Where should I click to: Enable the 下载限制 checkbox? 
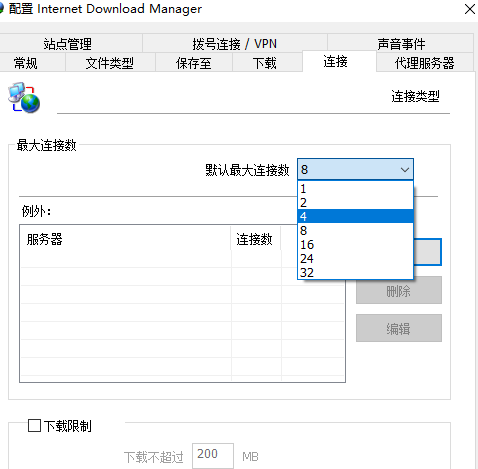(34, 425)
